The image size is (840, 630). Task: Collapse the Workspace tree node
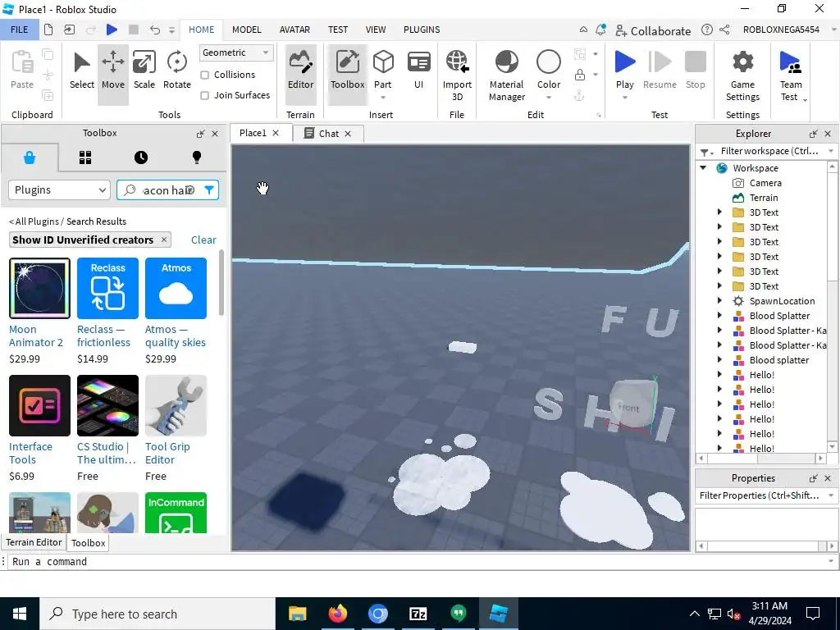tap(703, 167)
